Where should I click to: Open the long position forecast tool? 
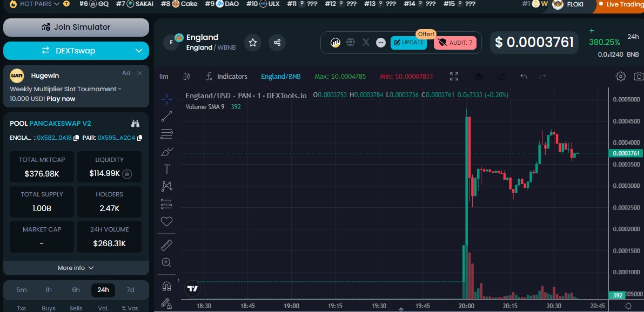pyautogui.click(x=167, y=204)
